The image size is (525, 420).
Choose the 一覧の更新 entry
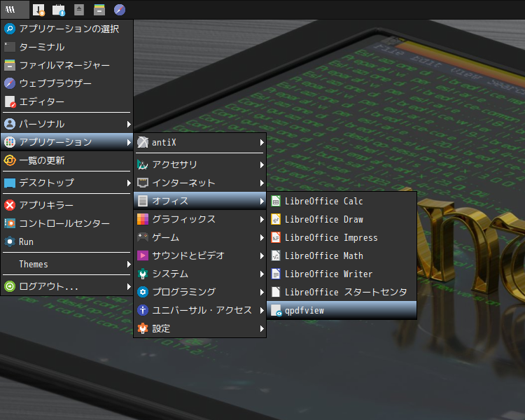coord(67,160)
